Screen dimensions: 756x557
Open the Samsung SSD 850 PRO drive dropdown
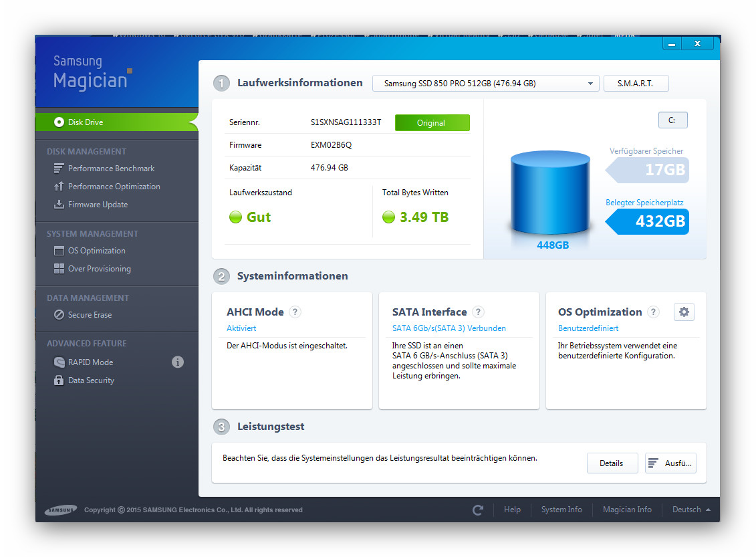[485, 84]
